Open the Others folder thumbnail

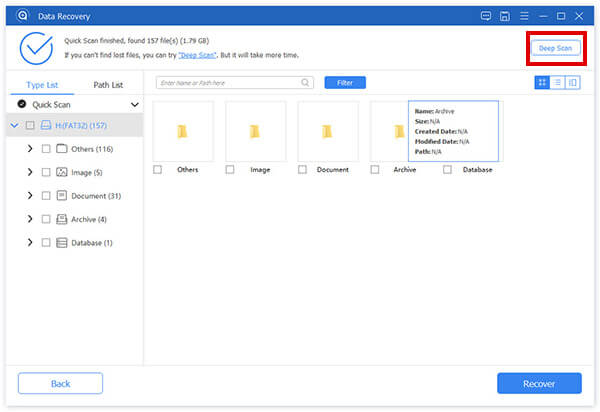[x=183, y=131]
